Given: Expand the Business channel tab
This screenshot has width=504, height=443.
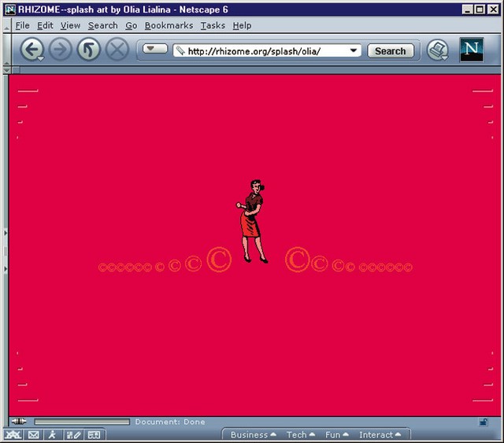Looking at the screenshot, I should coord(254,434).
